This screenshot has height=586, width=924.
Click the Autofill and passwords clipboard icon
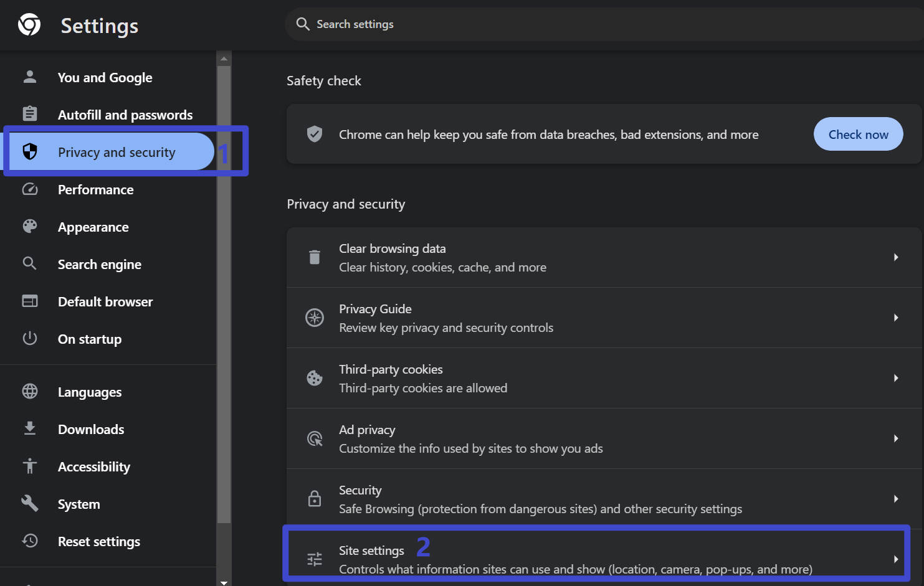point(29,114)
